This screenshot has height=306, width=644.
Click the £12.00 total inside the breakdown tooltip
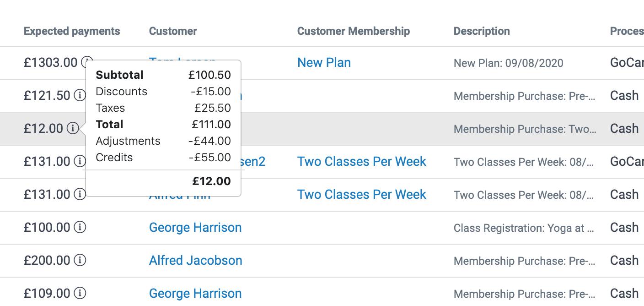[211, 181]
